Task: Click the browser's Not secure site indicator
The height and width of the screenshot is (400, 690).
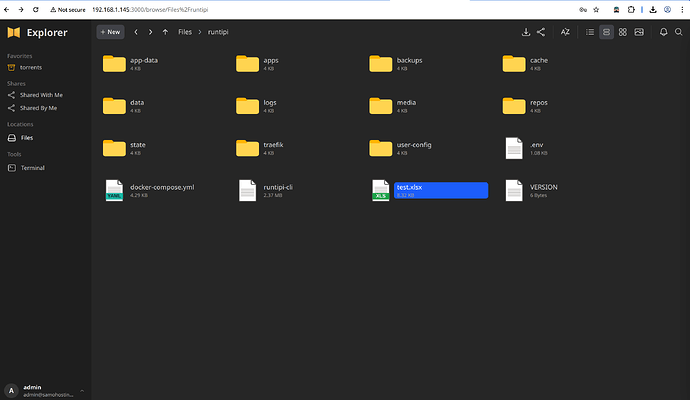Action: coord(64,8)
